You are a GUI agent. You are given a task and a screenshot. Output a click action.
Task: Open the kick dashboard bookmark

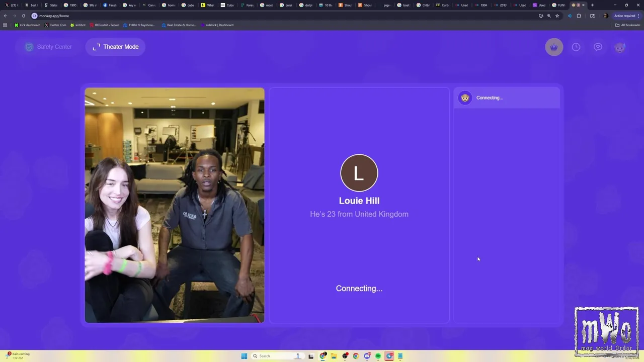[28, 25]
